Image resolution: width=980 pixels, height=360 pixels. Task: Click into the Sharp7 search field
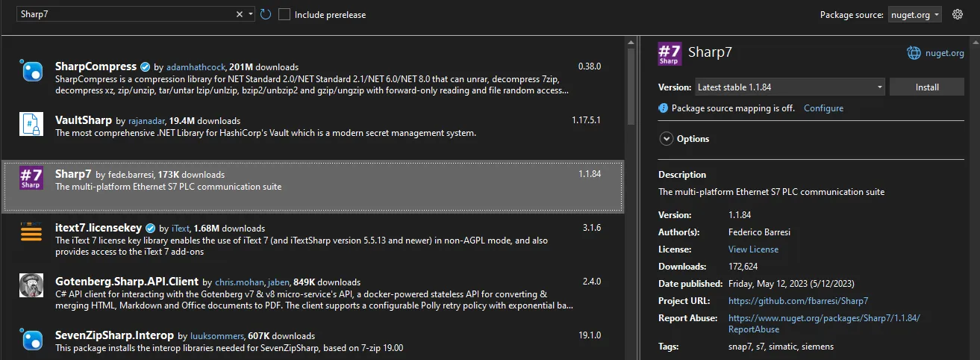(119, 14)
